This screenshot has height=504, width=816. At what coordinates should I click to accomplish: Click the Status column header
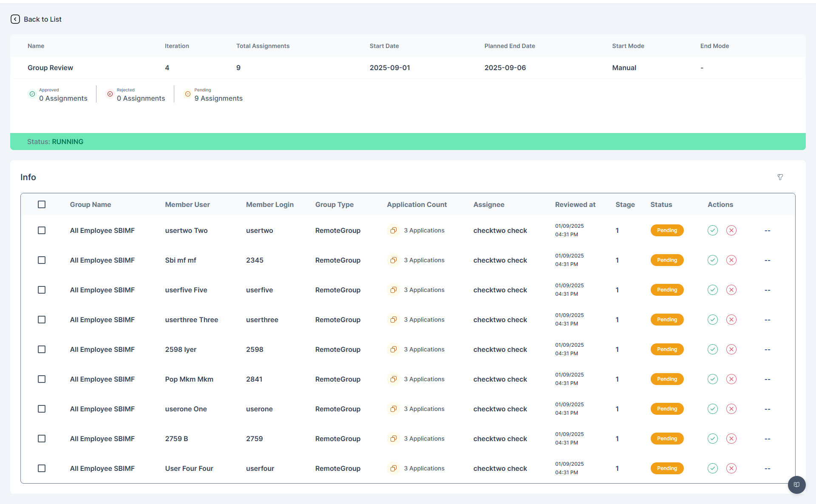[x=661, y=204]
